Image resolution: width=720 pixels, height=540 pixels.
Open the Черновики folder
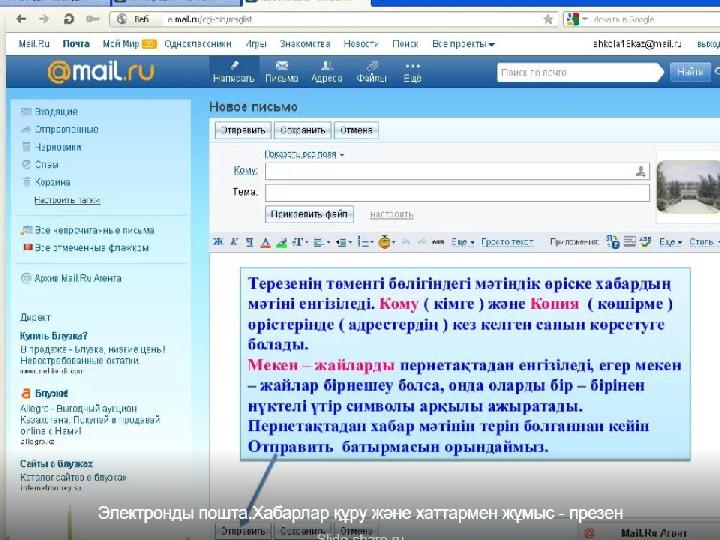pyautogui.click(x=58, y=147)
